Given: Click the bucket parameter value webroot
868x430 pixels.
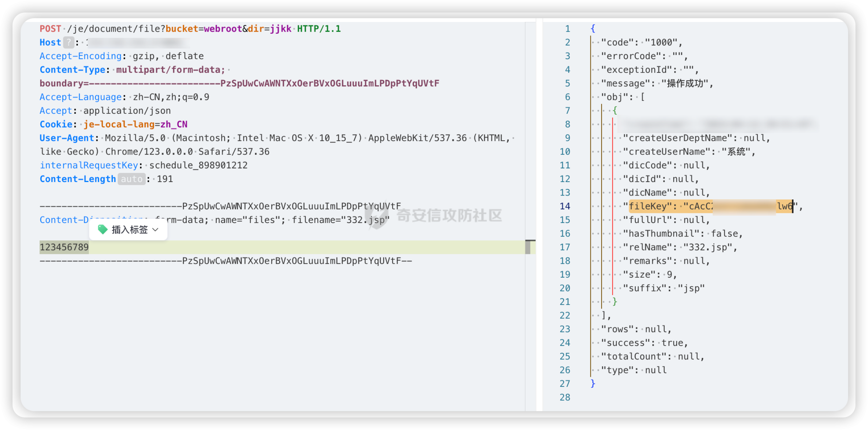Looking at the screenshot, I should point(223,29).
